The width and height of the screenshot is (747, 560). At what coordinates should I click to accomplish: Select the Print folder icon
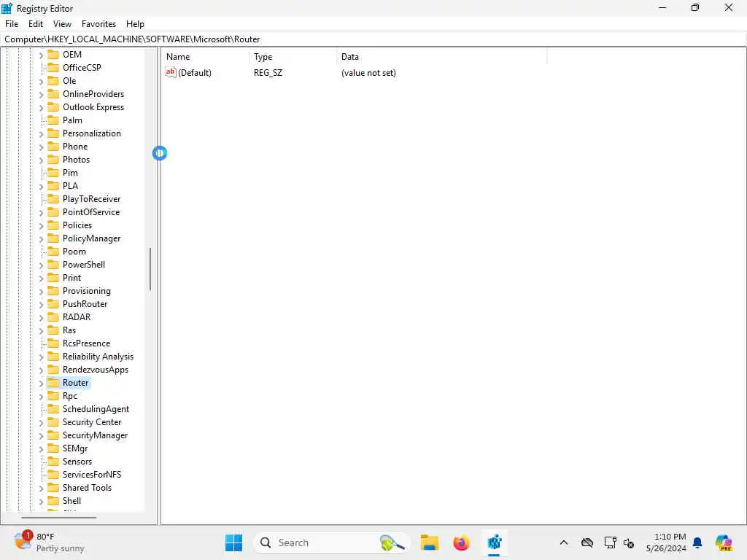coord(53,278)
